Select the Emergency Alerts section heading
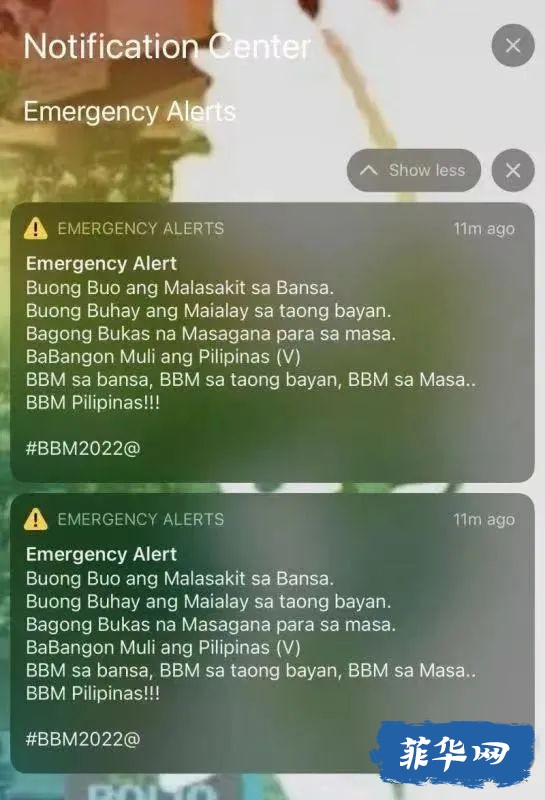 130,112
